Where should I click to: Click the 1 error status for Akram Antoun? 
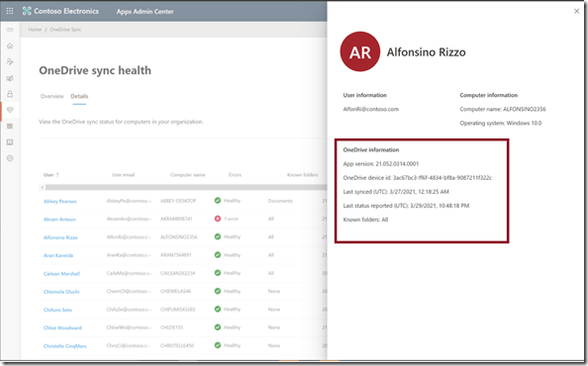click(231, 219)
